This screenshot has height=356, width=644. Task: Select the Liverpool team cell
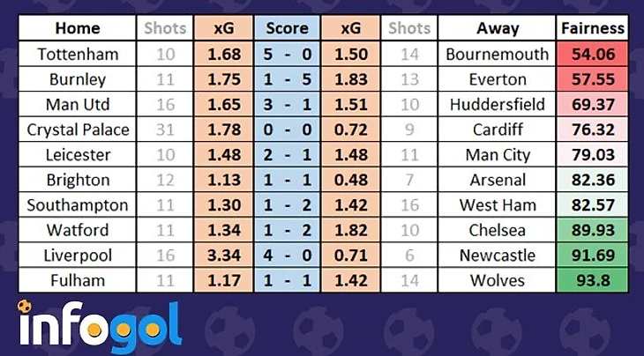tap(78, 256)
